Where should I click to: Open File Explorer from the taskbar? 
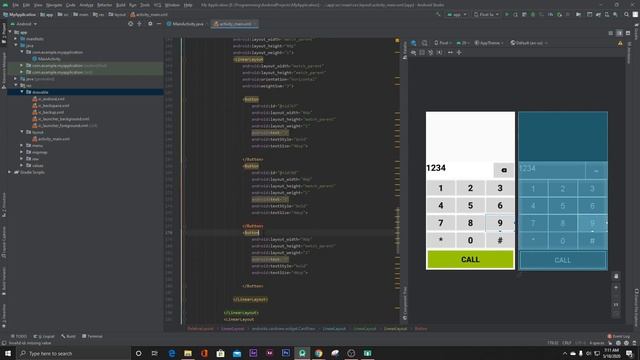pos(188,353)
